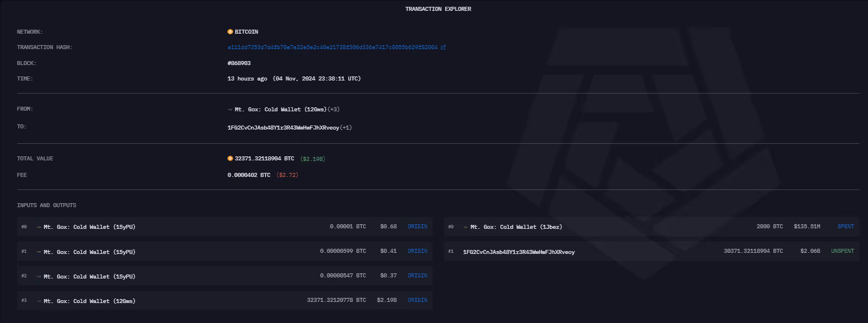868x323 pixels.
Task: Open output #0 Mt. Gox Cold Wallet (1Jbez)
Action: [x=516, y=227]
